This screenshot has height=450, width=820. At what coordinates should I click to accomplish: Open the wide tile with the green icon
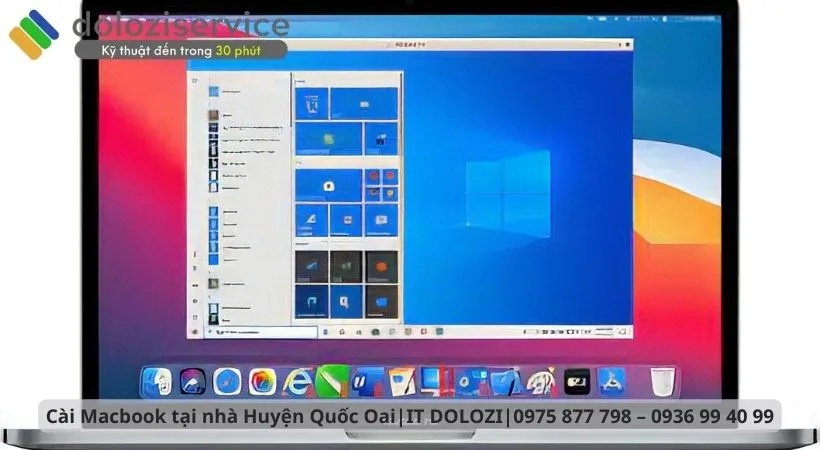pyautogui.click(x=328, y=139)
